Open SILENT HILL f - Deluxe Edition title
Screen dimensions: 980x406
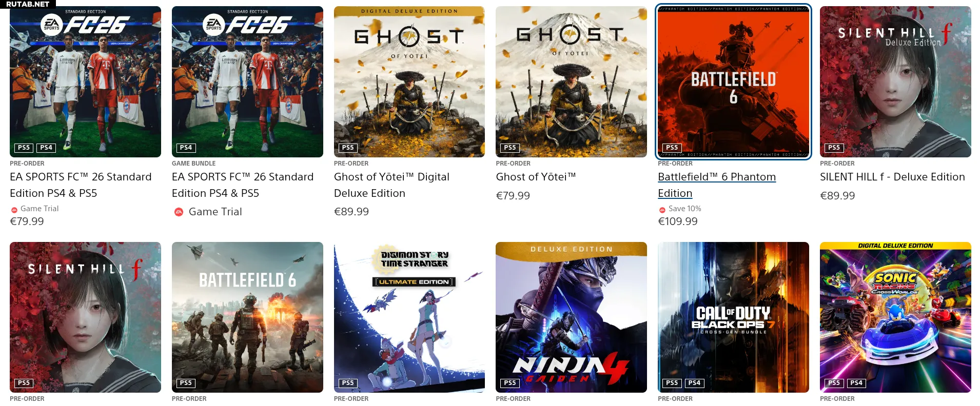point(892,177)
